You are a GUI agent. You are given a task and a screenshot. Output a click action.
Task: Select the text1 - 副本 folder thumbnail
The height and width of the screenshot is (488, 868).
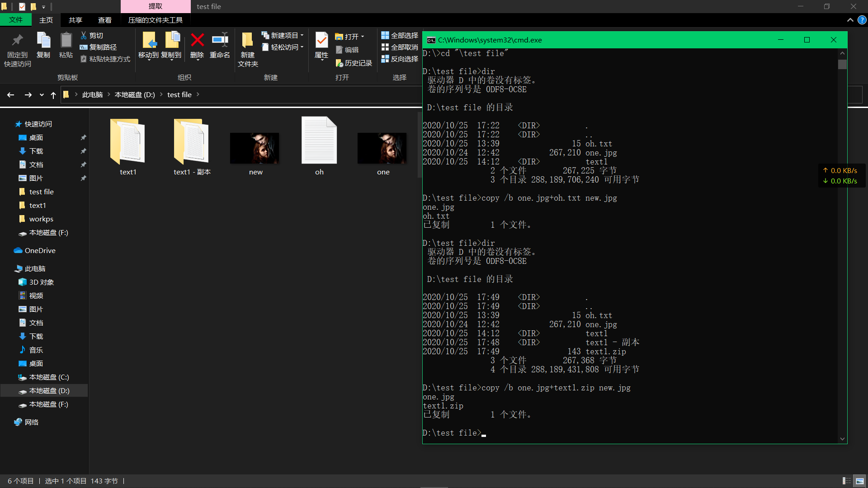(192, 141)
